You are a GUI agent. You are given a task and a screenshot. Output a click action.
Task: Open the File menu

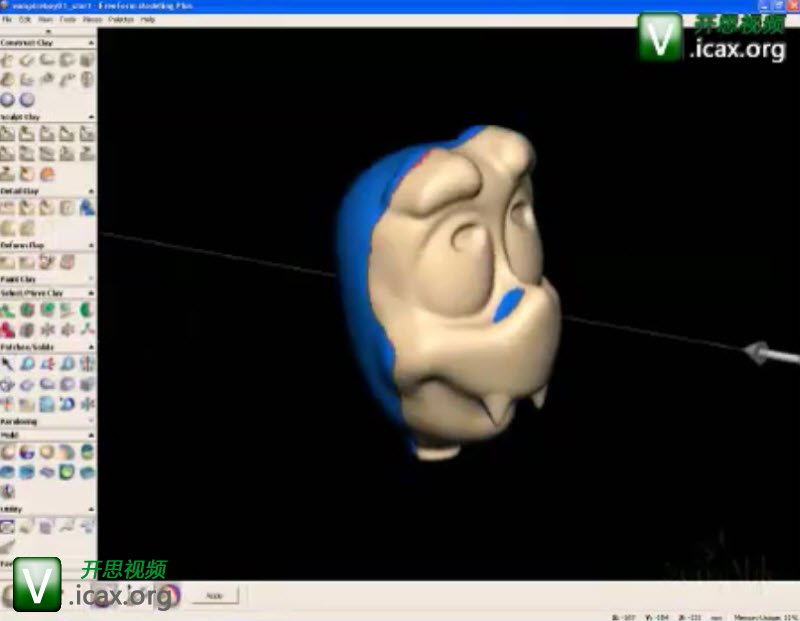pos(7,19)
